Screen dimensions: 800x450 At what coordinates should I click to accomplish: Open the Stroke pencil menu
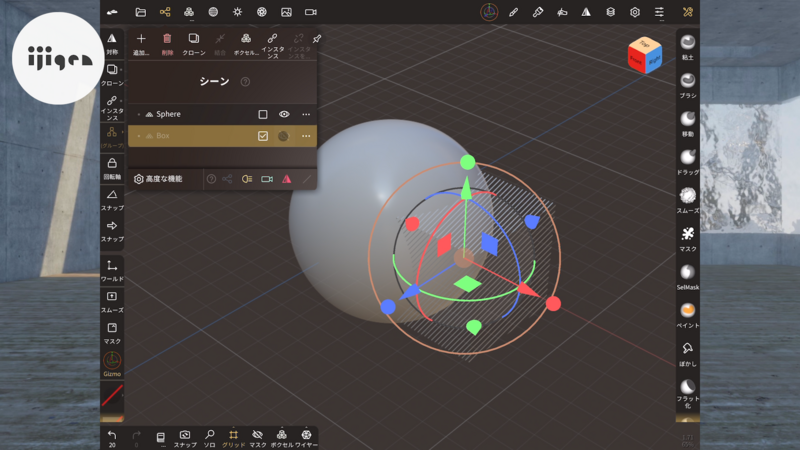(x=513, y=12)
